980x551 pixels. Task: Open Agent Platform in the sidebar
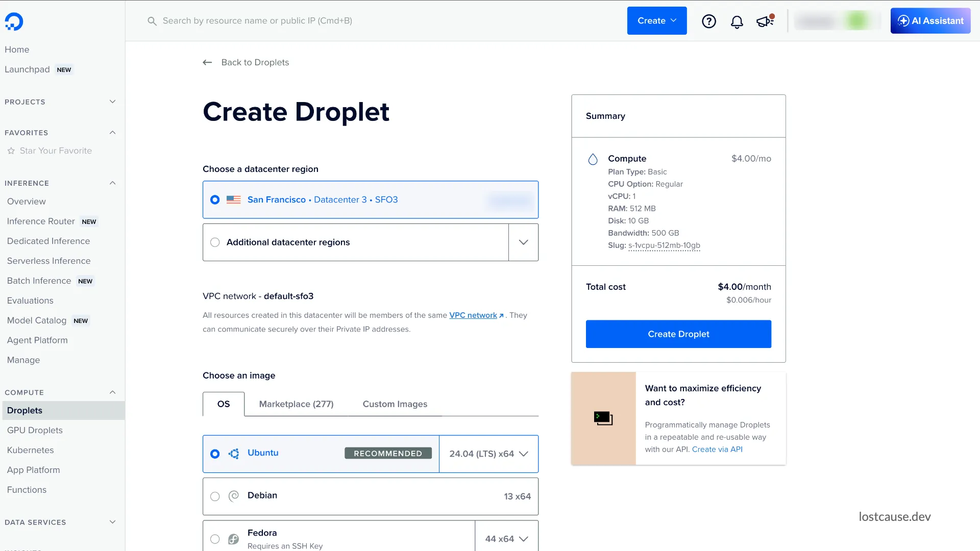(37, 340)
